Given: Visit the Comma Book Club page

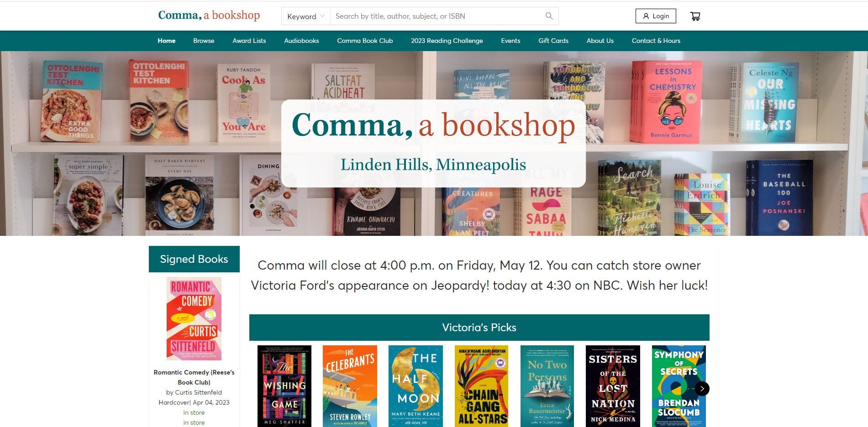Looking at the screenshot, I should [x=365, y=41].
